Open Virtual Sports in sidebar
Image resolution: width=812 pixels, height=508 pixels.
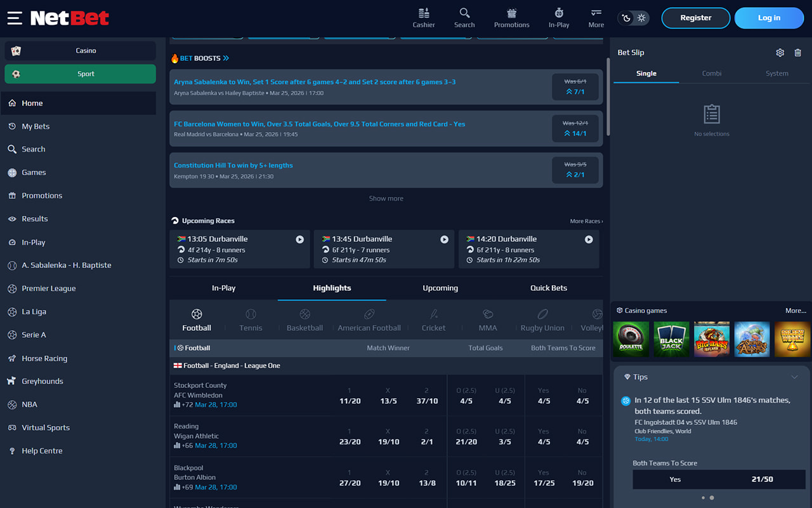point(78,427)
